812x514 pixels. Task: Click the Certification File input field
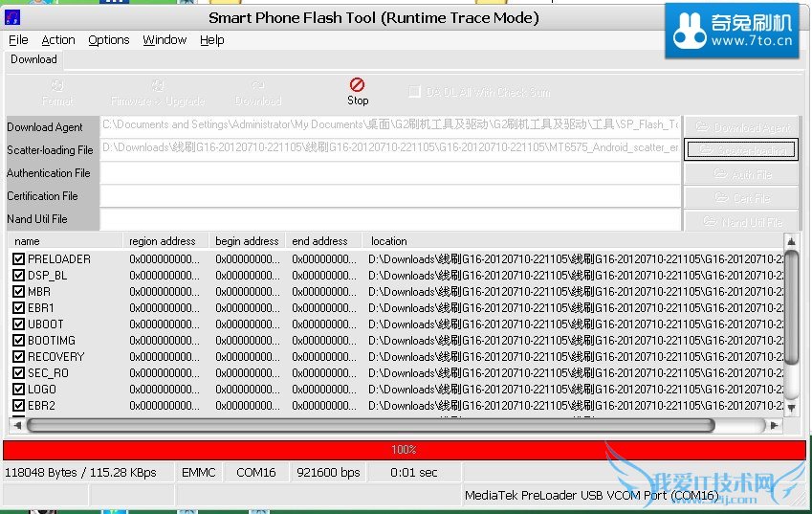tap(390, 196)
